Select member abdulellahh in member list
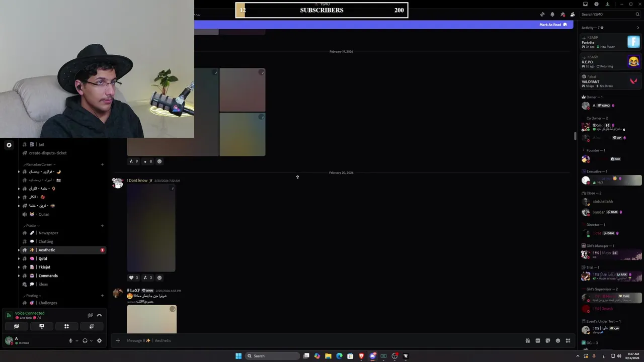This screenshot has height=362, width=644. pos(610,202)
